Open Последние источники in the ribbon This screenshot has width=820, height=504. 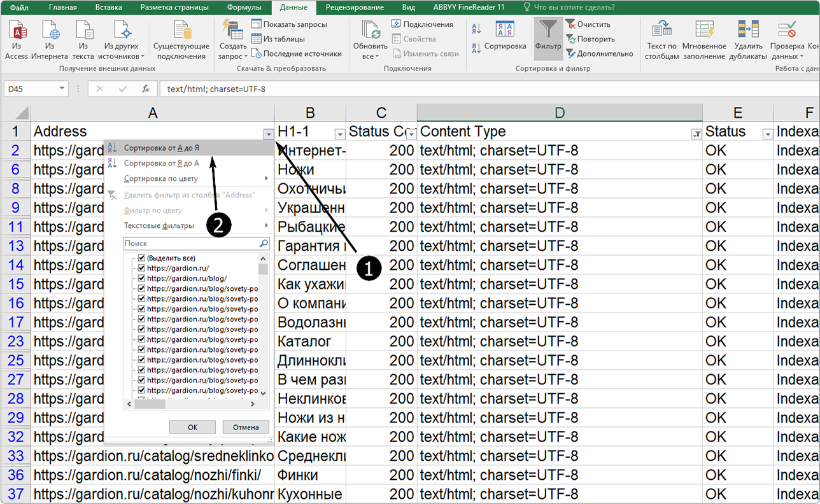[x=297, y=53]
